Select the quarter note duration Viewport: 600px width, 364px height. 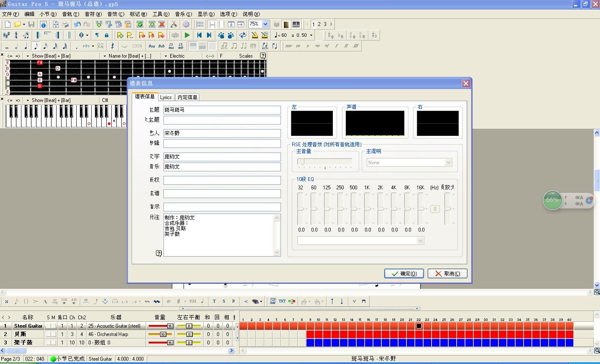26,46
